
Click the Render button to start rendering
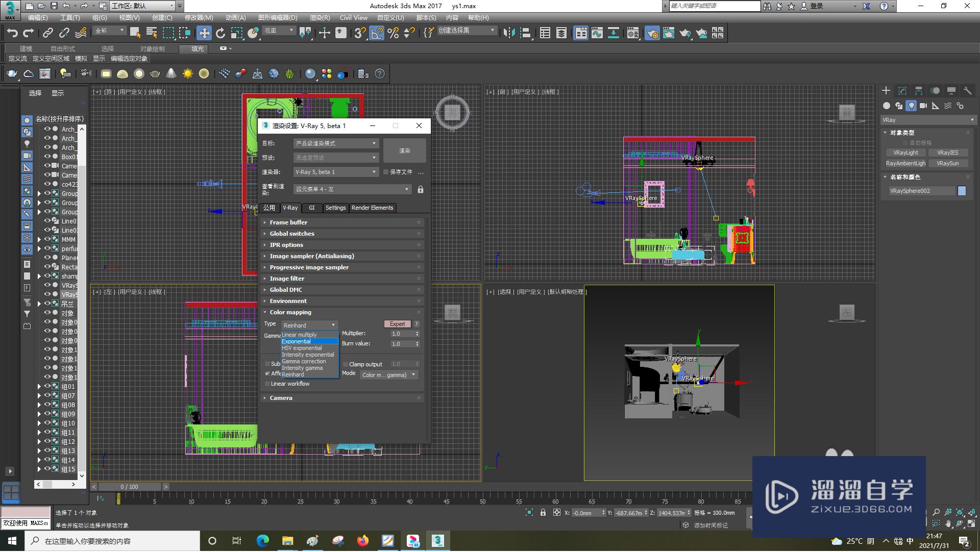pyautogui.click(x=404, y=150)
